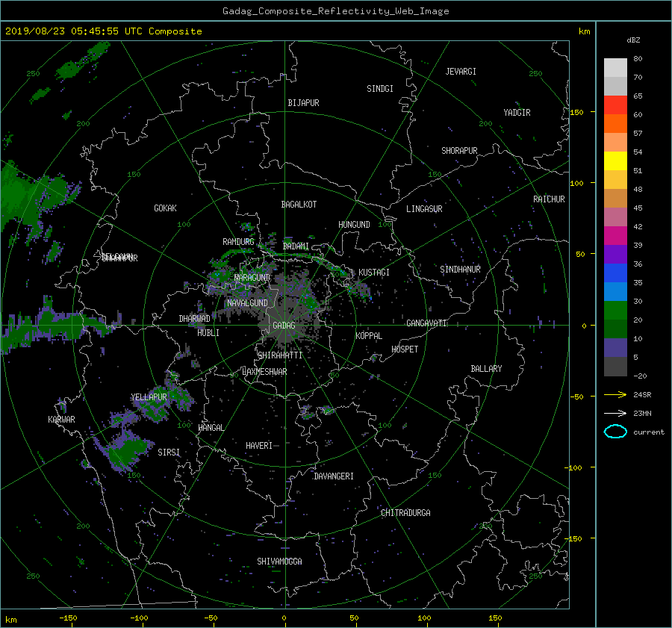Image resolution: width=672 pixels, height=628 pixels.
Task: Click the KUSTAGI label
Action: (374, 273)
